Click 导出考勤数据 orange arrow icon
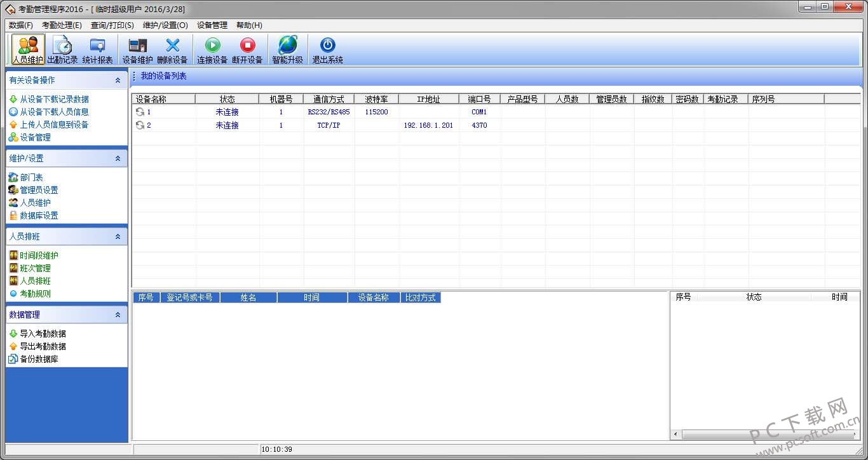The image size is (868, 460). [x=13, y=346]
